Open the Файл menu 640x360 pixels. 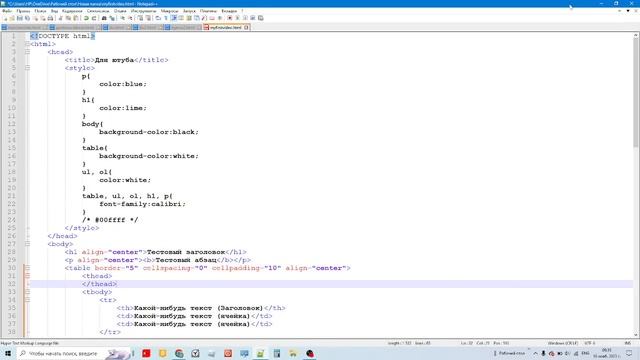tap(7, 11)
